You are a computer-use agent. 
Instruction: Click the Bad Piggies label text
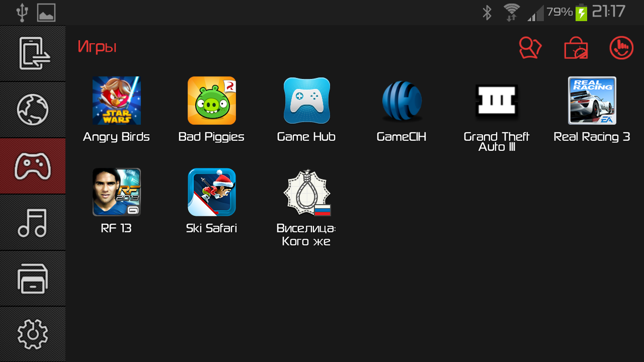click(x=211, y=137)
